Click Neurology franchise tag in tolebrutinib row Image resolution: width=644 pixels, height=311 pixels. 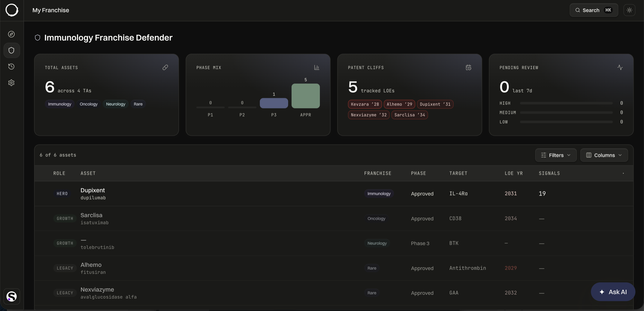tap(377, 243)
